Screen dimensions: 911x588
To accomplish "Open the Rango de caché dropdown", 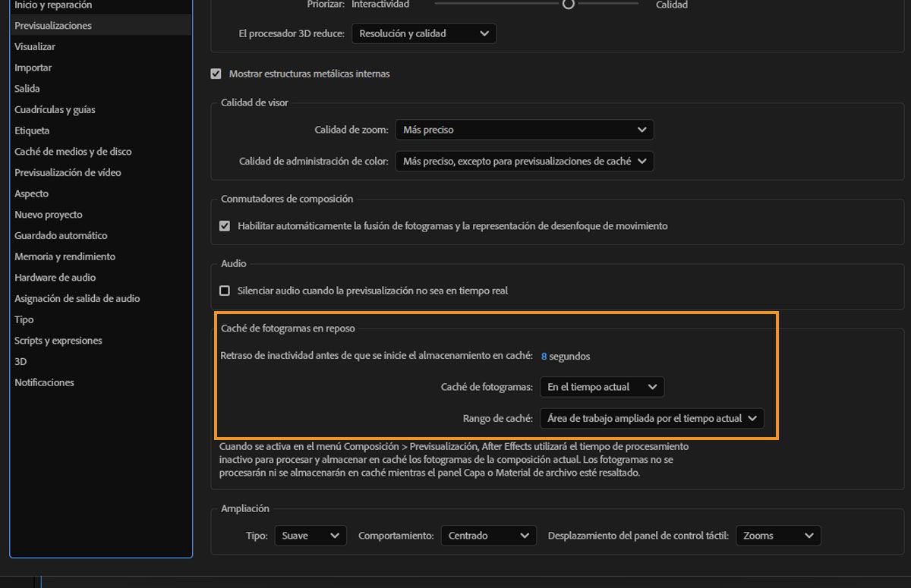I will click(651, 418).
